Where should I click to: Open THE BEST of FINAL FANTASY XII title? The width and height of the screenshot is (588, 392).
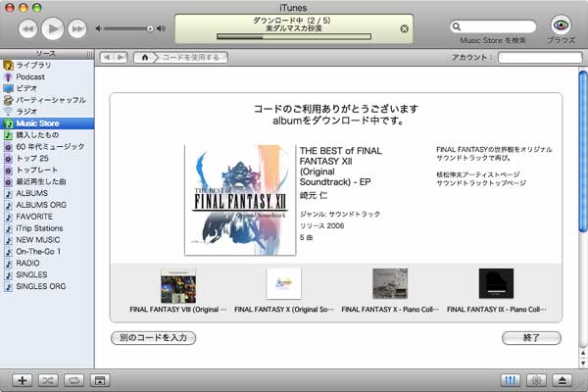click(x=340, y=167)
